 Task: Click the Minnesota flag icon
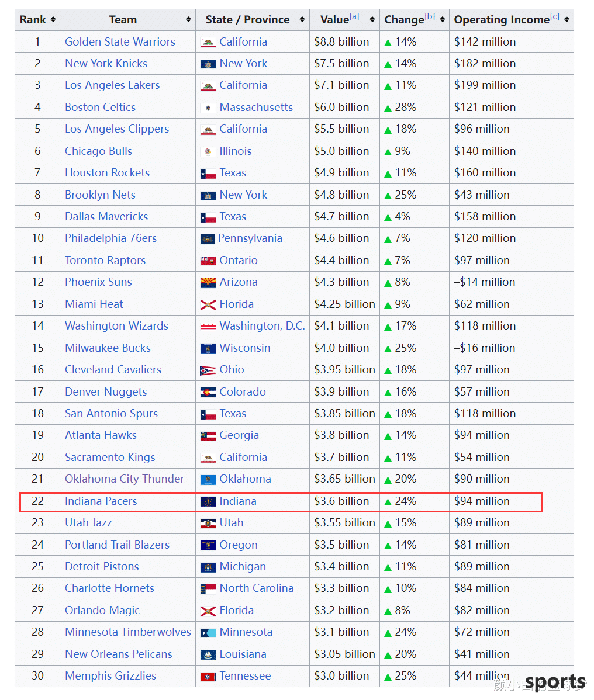coord(208,633)
